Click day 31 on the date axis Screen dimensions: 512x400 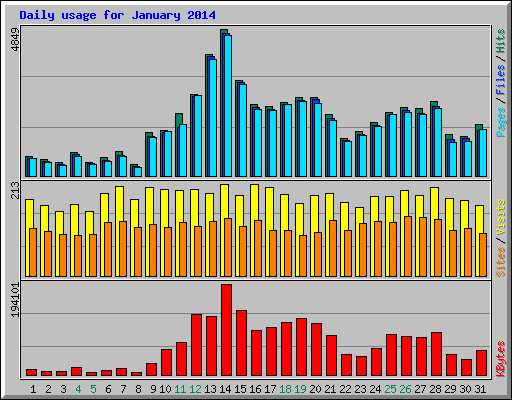480,389
